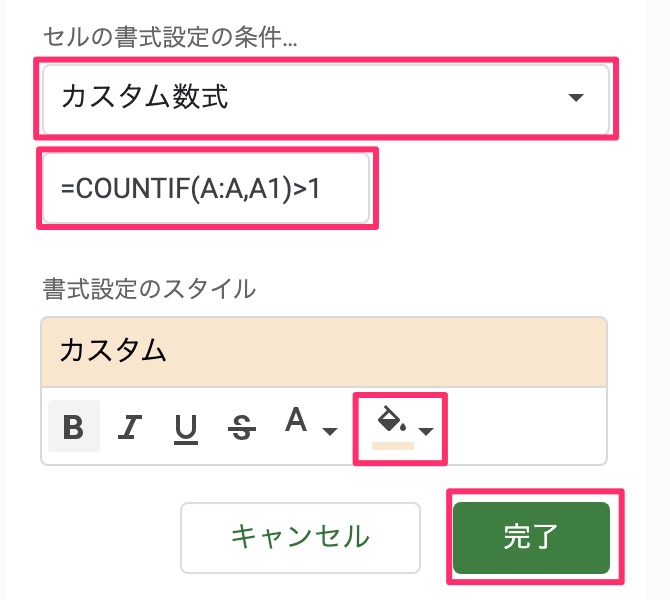Image resolution: width=670 pixels, height=600 pixels.
Task: Toggle italic with the I icon
Action: click(x=129, y=427)
